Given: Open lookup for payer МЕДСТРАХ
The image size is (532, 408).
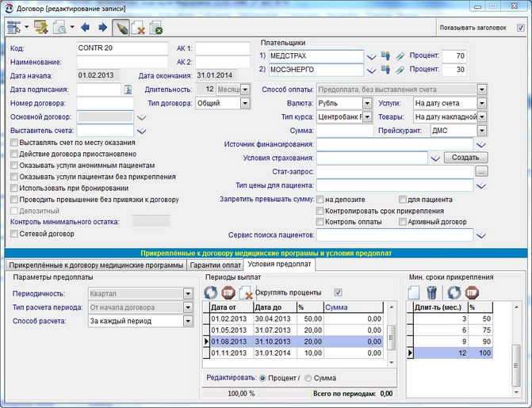Looking at the screenshot, I should 372,56.
